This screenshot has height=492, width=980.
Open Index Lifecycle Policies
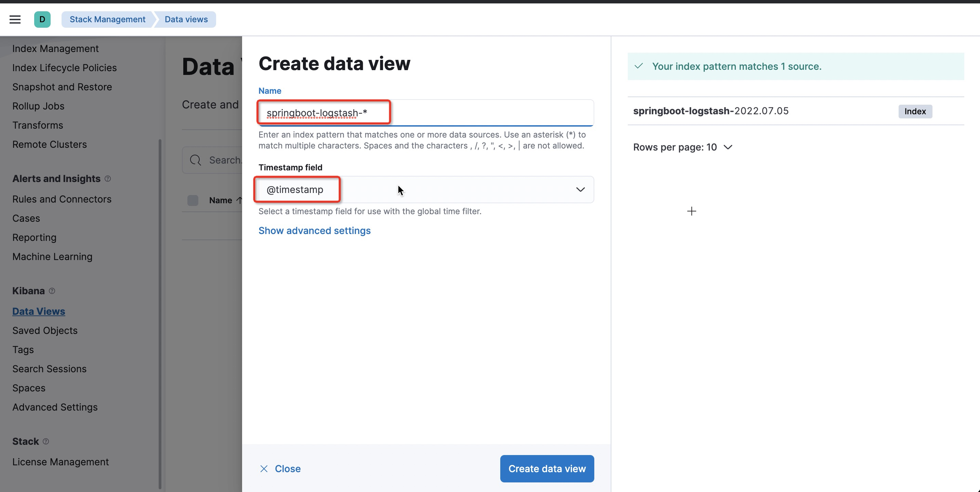(x=65, y=68)
